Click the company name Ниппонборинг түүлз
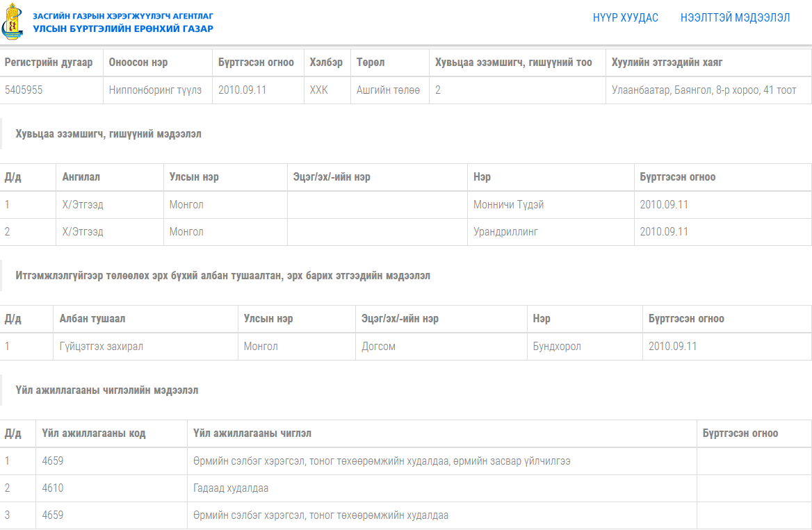The image size is (812, 530). (x=155, y=90)
